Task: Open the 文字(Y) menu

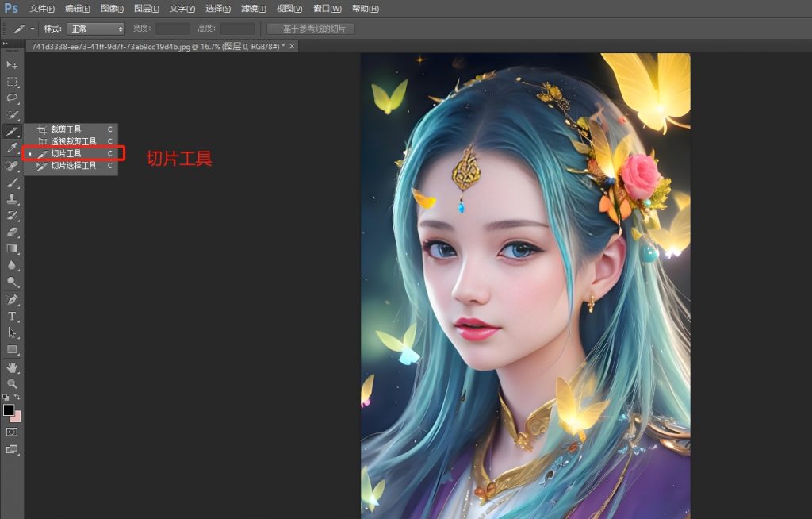Action: 182,9
